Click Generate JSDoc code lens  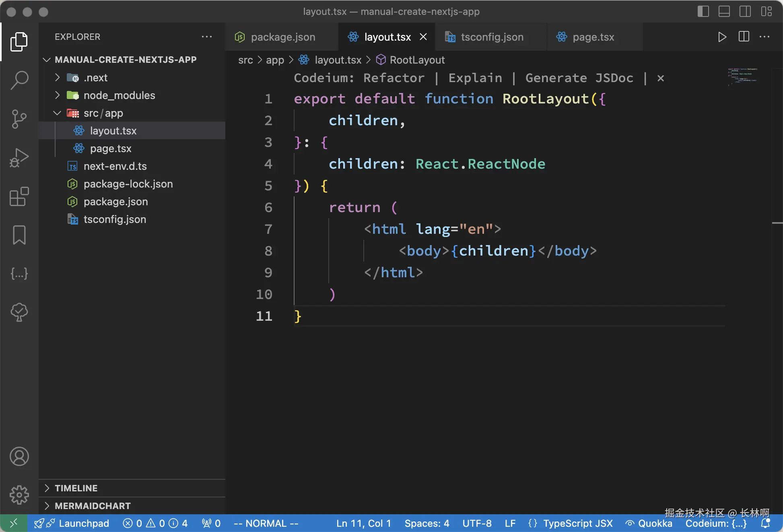[x=579, y=78]
